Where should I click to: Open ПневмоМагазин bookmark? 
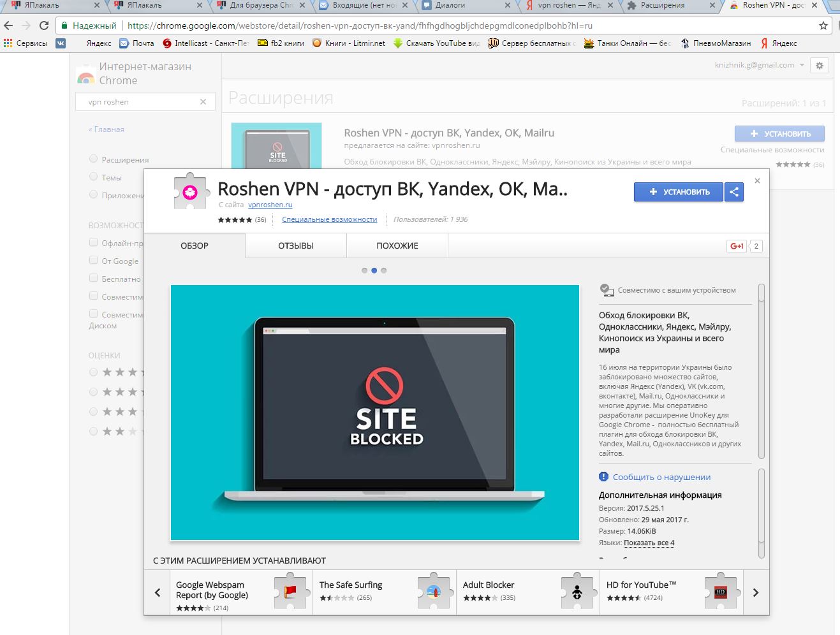point(716,43)
